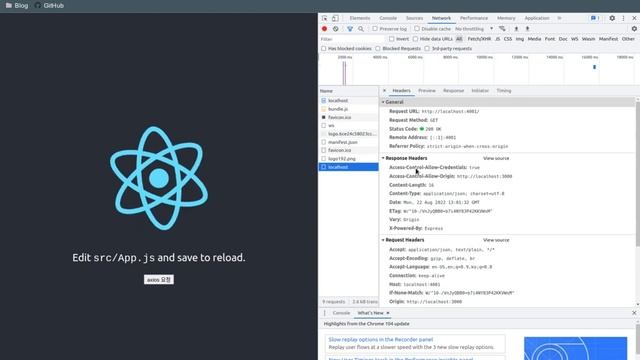The height and width of the screenshot is (360, 640).
Task: Click View source for Request Headers
Action: coord(496,240)
